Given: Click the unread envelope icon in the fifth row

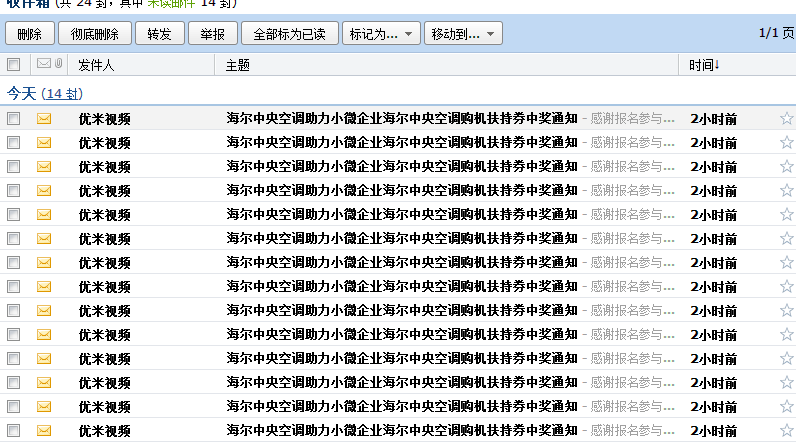Looking at the screenshot, I should coord(44,214).
